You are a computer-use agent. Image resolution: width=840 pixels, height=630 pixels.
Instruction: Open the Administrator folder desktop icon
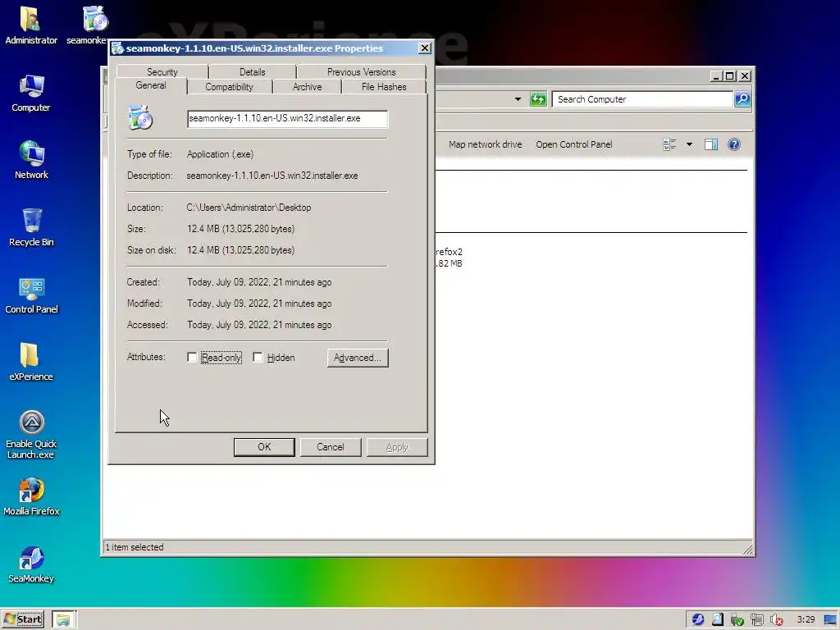[x=31, y=25]
